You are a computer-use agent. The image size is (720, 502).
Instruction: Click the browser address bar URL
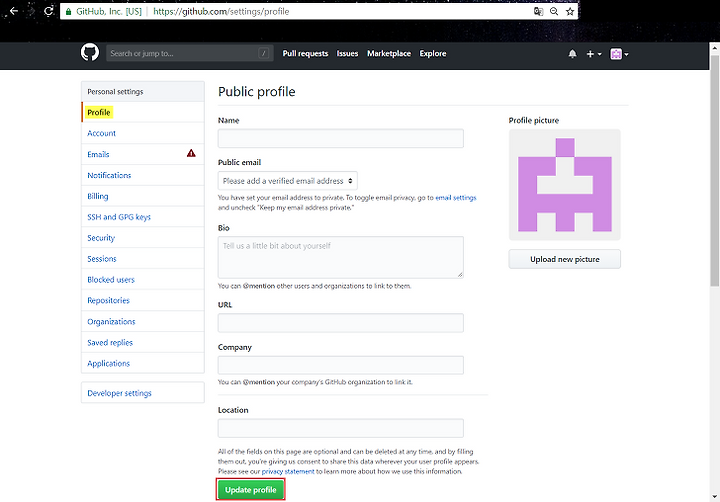coord(221,11)
